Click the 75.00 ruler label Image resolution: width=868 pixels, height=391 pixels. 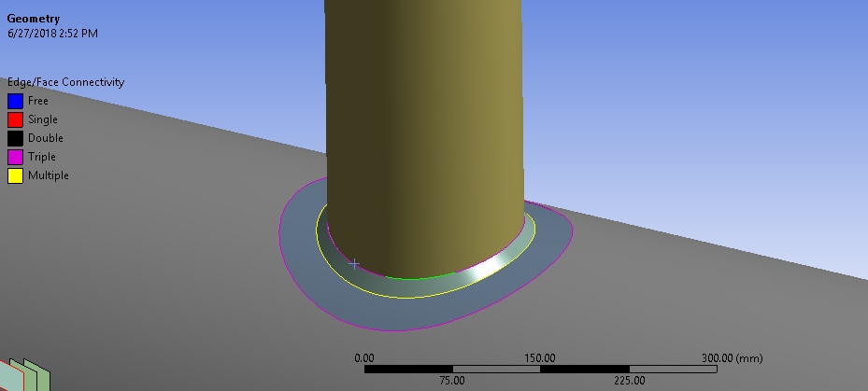[x=451, y=381]
